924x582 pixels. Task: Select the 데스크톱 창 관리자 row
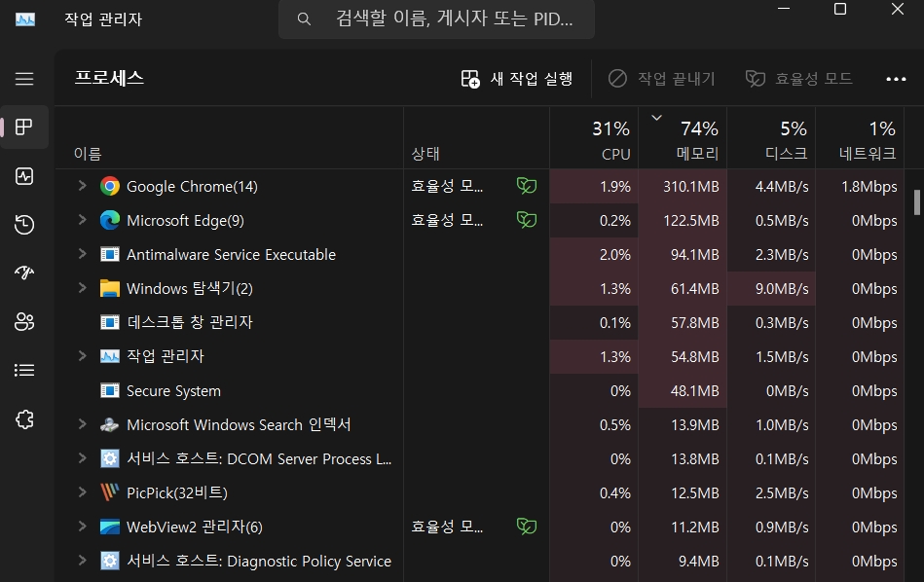(479, 322)
